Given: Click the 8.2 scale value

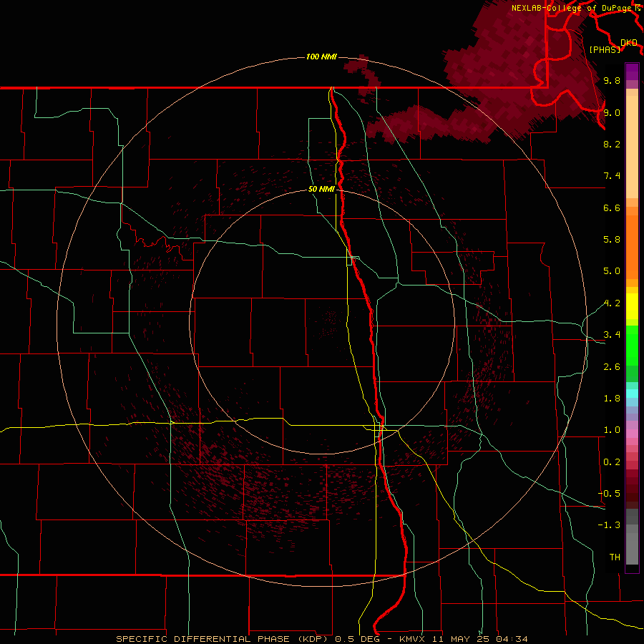Looking at the screenshot, I should (612, 144).
